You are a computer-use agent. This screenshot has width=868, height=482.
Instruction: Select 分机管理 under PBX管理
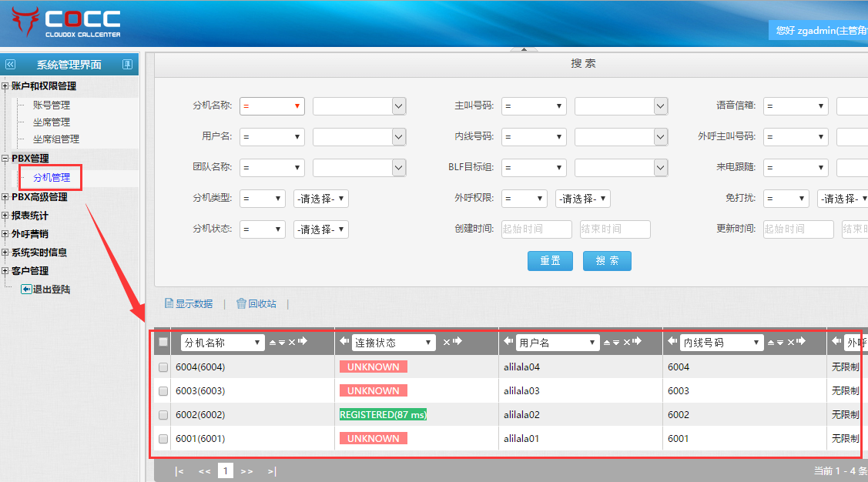pos(52,177)
